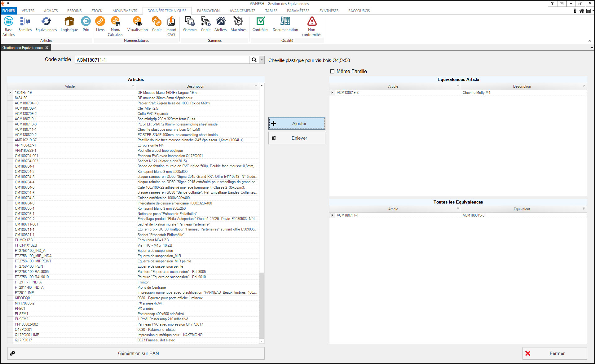Click the Articles list scroll-down arrow
The width and height of the screenshot is (595, 364).
[x=262, y=341]
